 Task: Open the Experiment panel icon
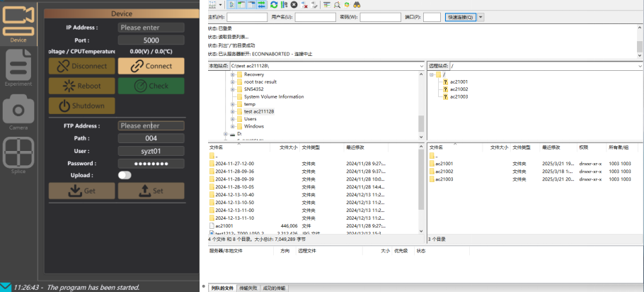pos(18,69)
